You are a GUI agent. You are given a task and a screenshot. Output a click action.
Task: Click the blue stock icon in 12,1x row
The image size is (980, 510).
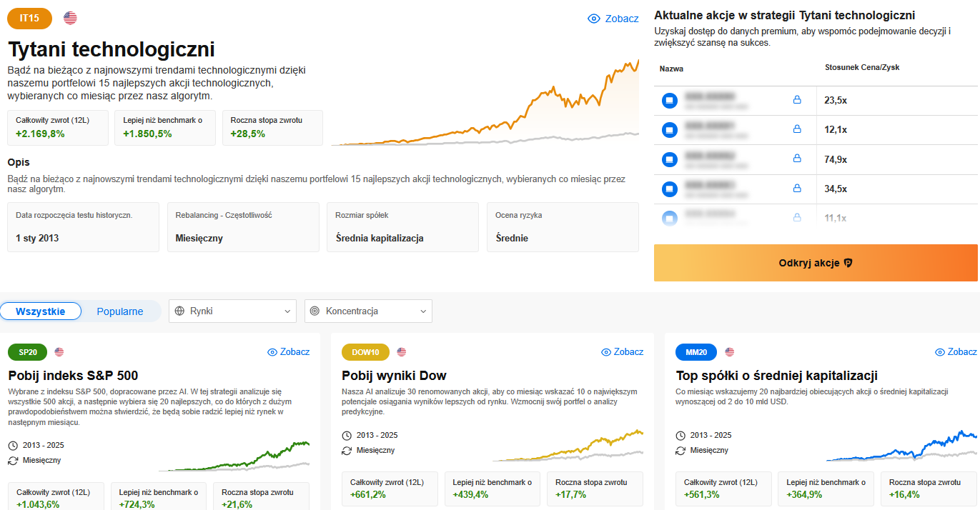coord(669,130)
